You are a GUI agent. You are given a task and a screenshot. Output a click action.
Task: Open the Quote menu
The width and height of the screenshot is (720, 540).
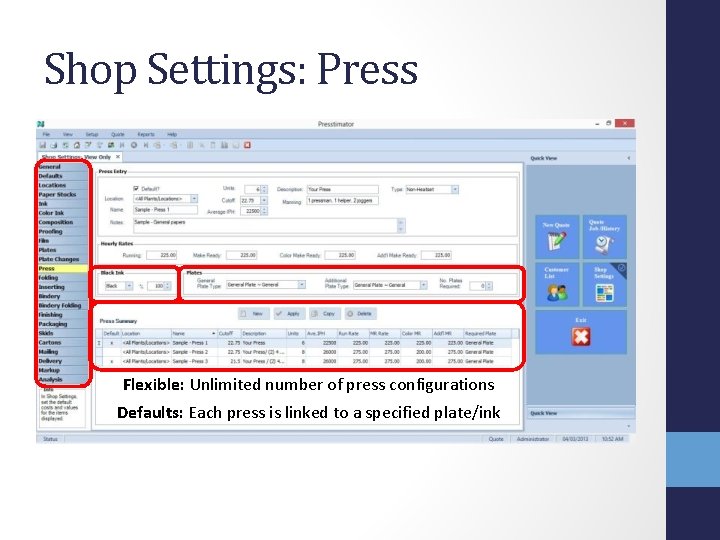pyautogui.click(x=118, y=135)
